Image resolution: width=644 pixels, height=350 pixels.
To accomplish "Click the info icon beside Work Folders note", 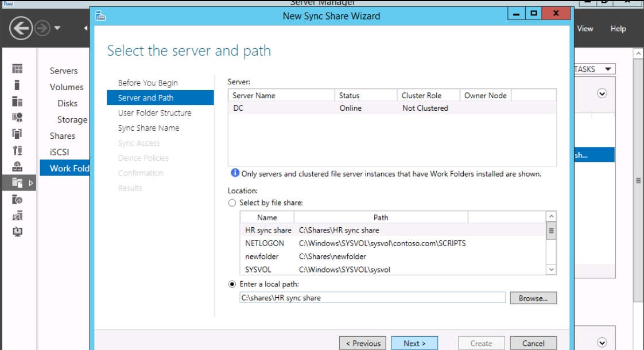I will coord(235,173).
